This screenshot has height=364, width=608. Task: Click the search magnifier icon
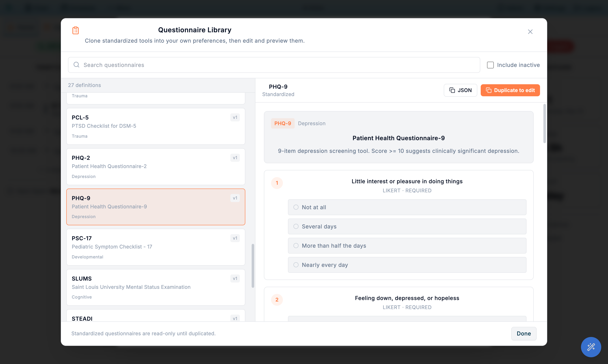tap(76, 65)
